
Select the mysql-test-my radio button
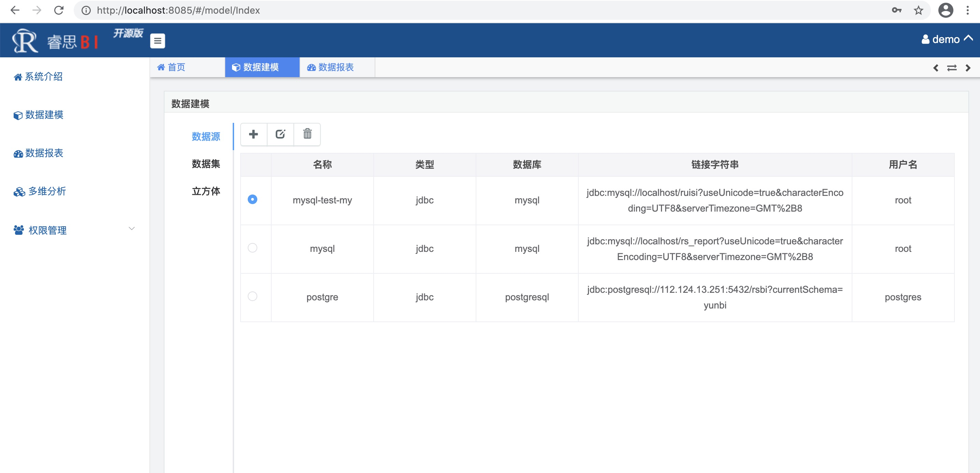tap(252, 199)
